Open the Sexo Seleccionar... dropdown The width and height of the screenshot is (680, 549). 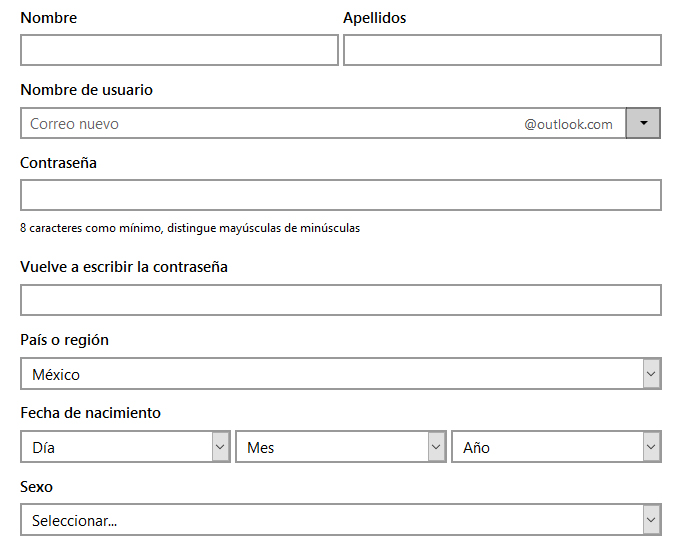pyautogui.click(x=341, y=520)
